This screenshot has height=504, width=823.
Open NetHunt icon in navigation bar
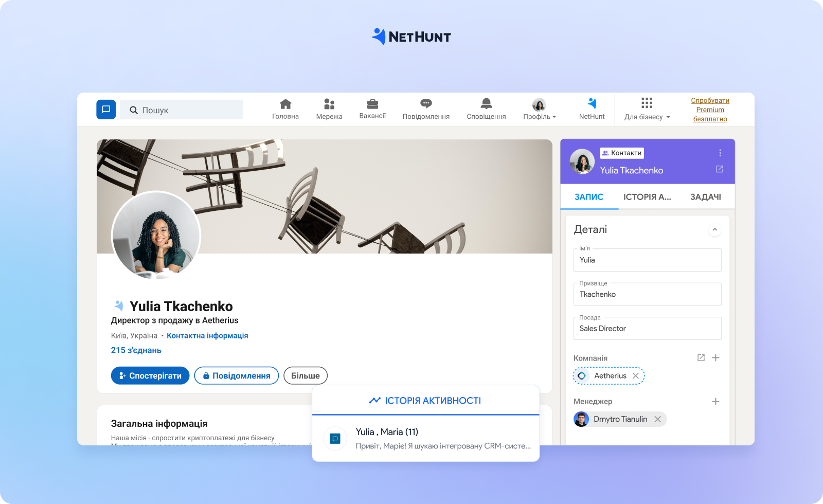click(x=592, y=103)
